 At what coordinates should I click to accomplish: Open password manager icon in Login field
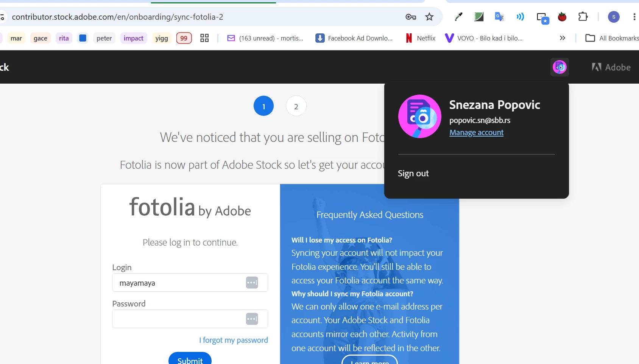point(252,283)
